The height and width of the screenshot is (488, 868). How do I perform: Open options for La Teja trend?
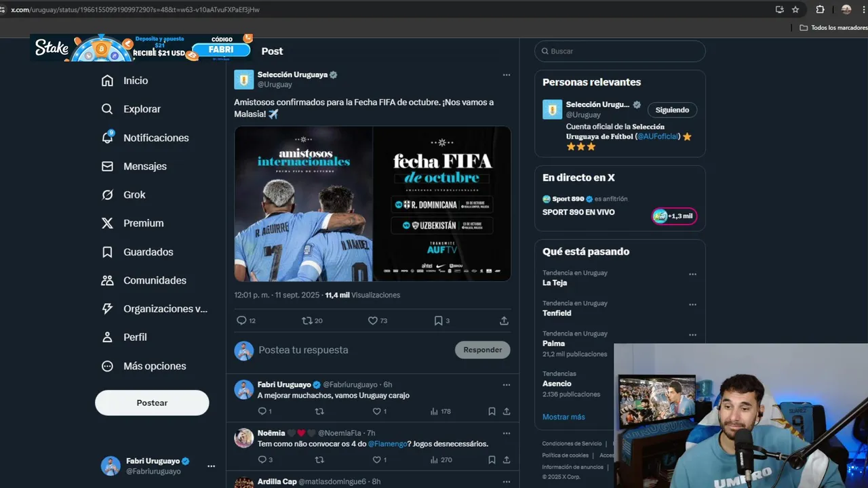coord(692,274)
